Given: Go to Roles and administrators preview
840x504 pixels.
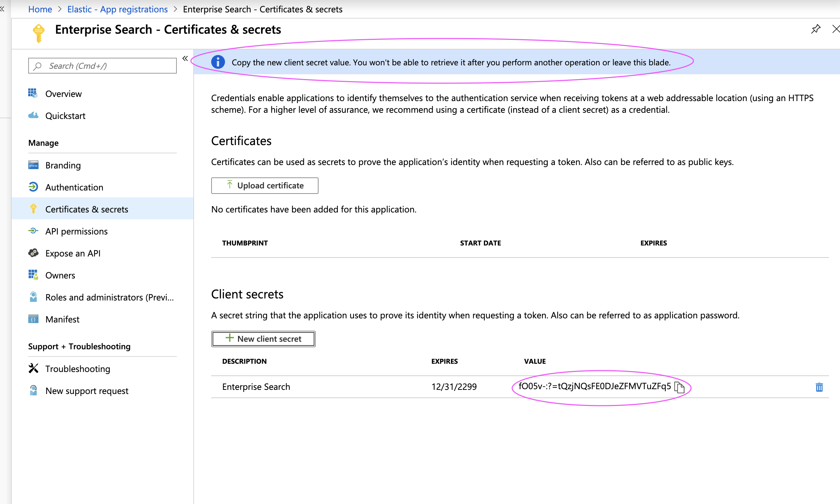Looking at the screenshot, I should (x=109, y=297).
